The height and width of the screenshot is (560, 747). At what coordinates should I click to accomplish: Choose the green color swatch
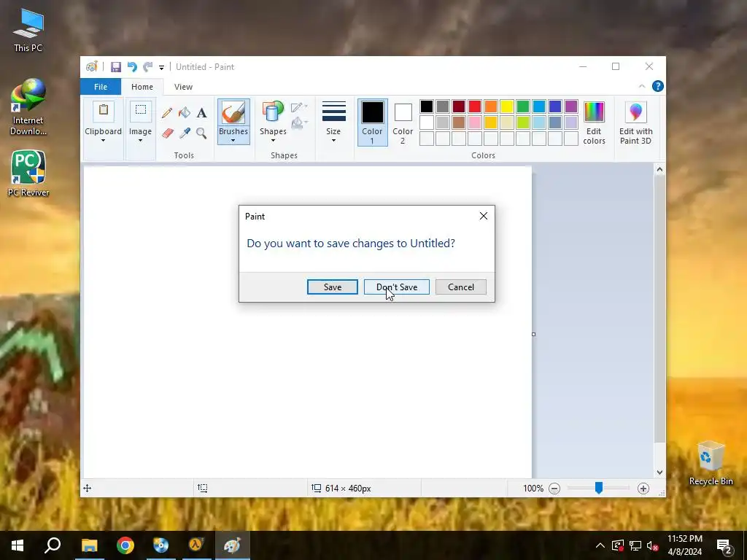coord(522,106)
